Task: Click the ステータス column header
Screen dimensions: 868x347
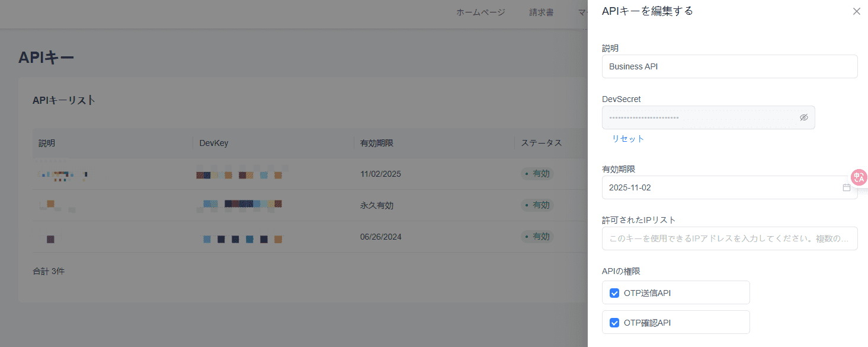Action: pyautogui.click(x=541, y=143)
